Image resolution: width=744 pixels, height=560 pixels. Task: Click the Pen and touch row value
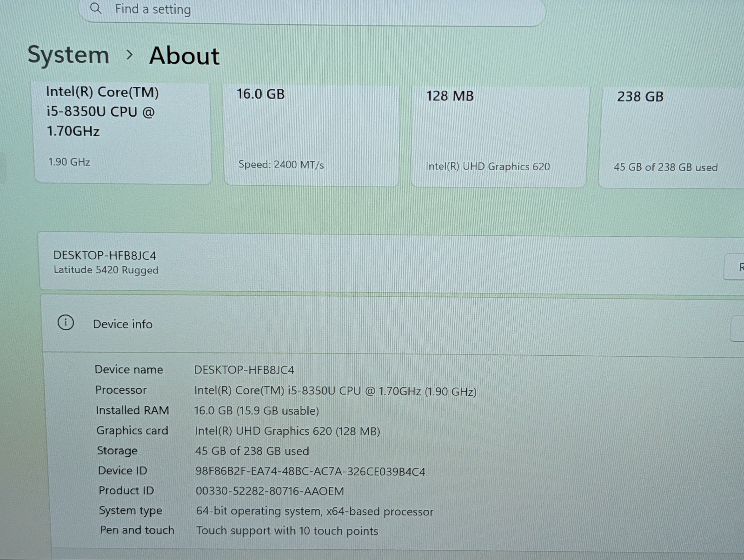(287, 531)
